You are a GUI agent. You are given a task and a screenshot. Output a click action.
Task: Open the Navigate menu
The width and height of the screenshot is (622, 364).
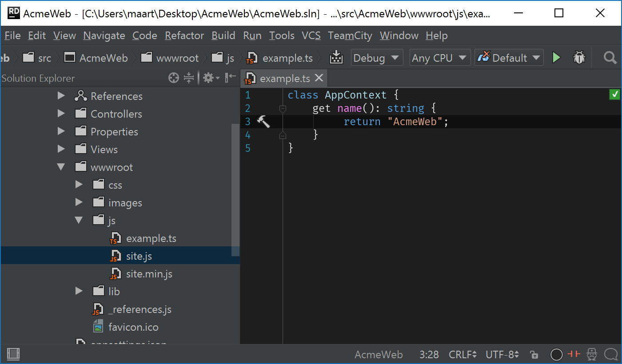pyautogui.click(x=104, y=36)
